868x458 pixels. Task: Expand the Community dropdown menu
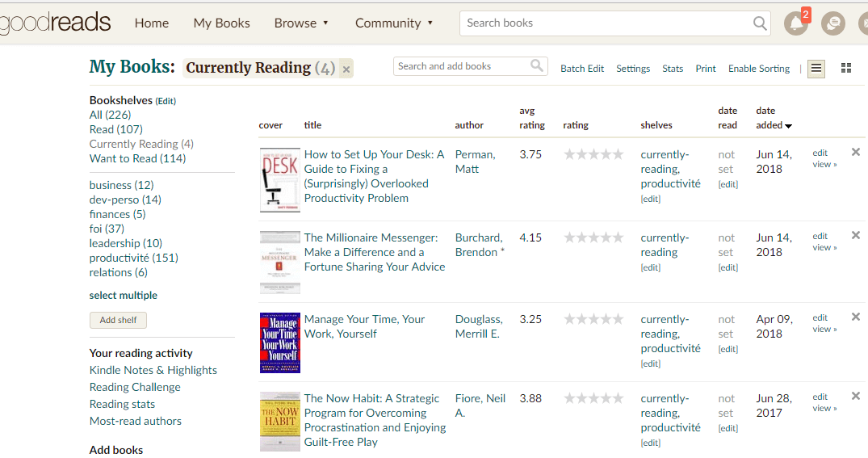coord(393,23)
